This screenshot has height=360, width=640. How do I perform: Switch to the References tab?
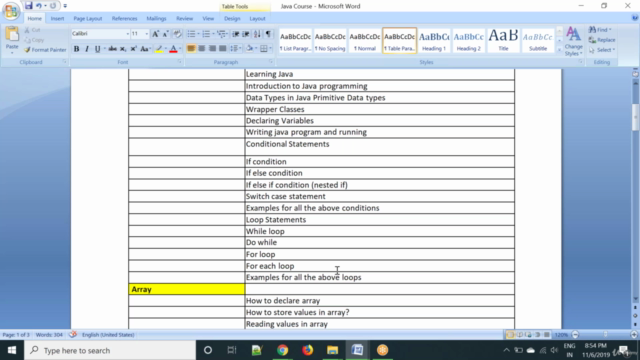tap(124, 18)
